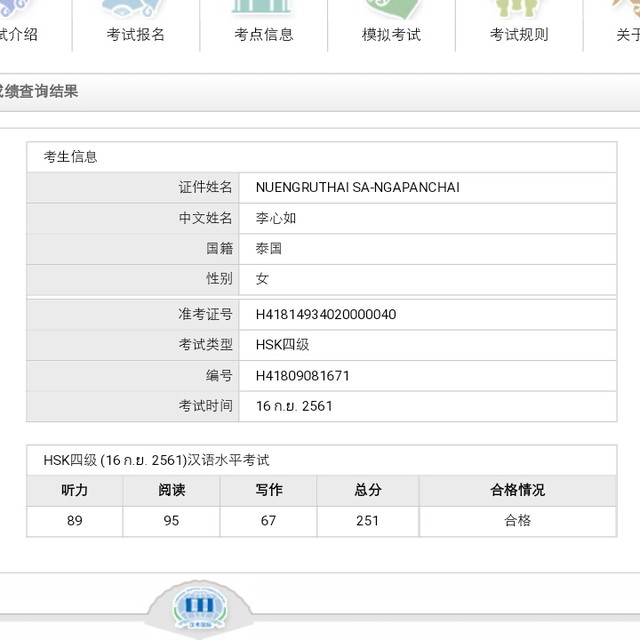The width and height of the screenshot is (640, 640).
Task: Select the Chinese name 李心如
Action: 276,218
